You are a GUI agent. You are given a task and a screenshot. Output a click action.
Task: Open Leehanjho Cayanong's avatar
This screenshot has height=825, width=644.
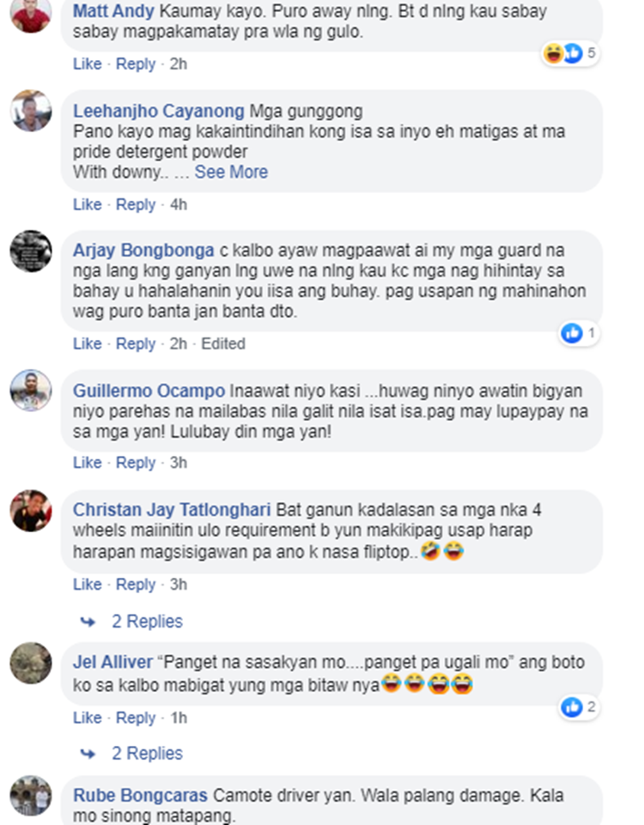[31, 111]
